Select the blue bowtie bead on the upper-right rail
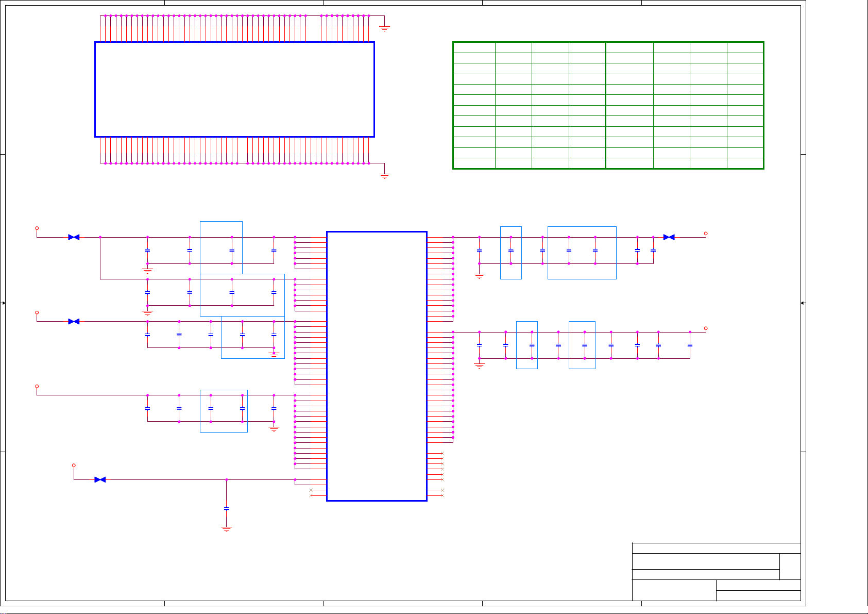Viewport: 868px width, 614px height. (669, 237)
